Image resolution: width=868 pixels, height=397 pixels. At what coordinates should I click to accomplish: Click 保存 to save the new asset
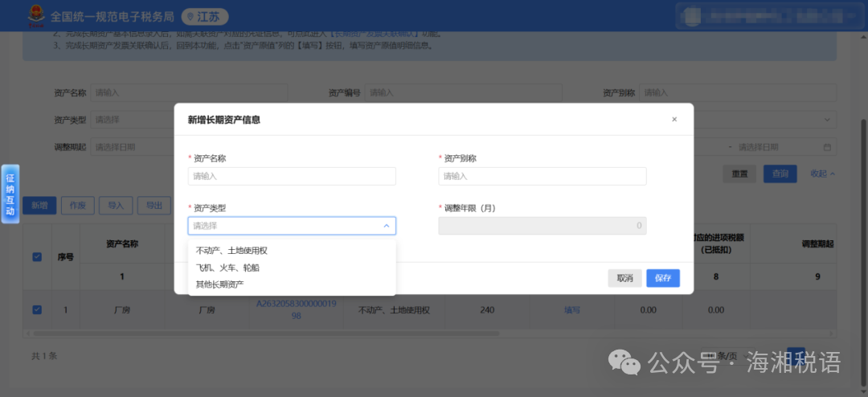click(x=663, y=278)
